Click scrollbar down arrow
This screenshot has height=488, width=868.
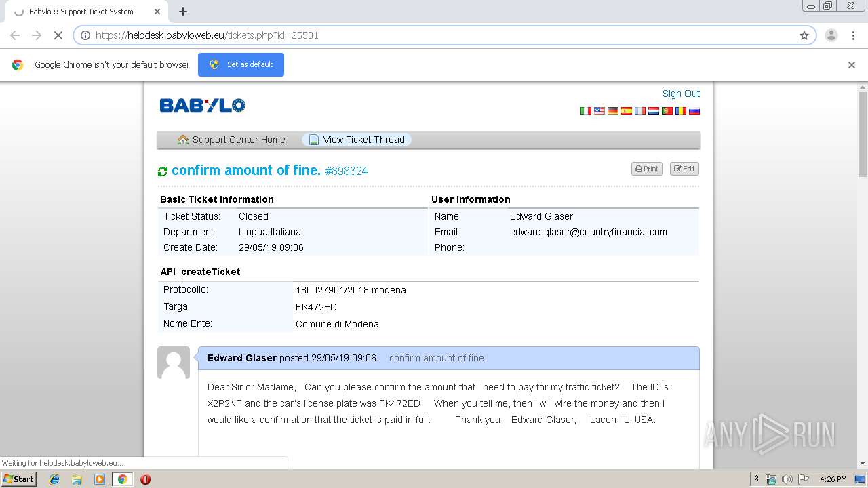[863, 463]
